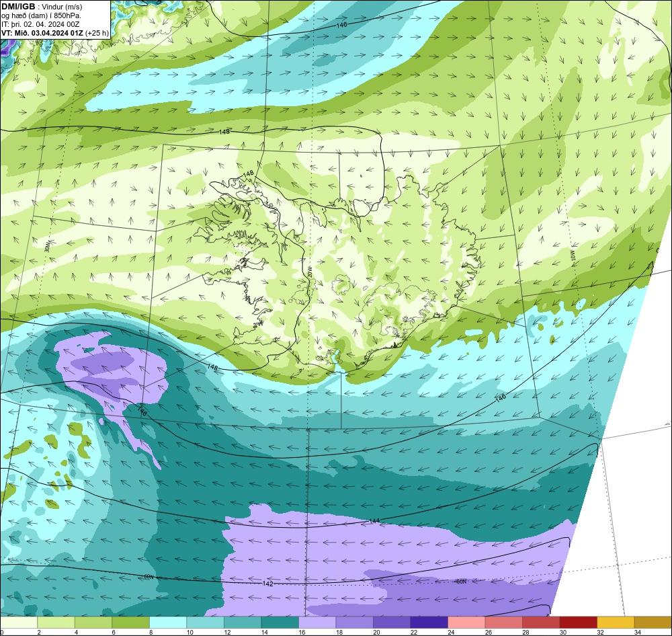The image size is (672, 636).
Task: Click the legend tick value '16'
Action: tap(302, 632)
